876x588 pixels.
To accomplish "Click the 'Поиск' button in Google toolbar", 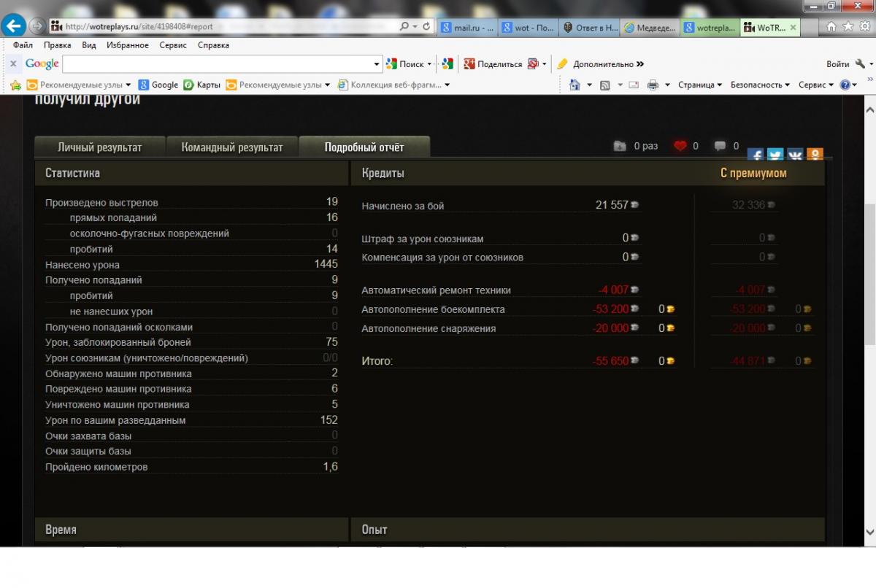I will [405, 64].
